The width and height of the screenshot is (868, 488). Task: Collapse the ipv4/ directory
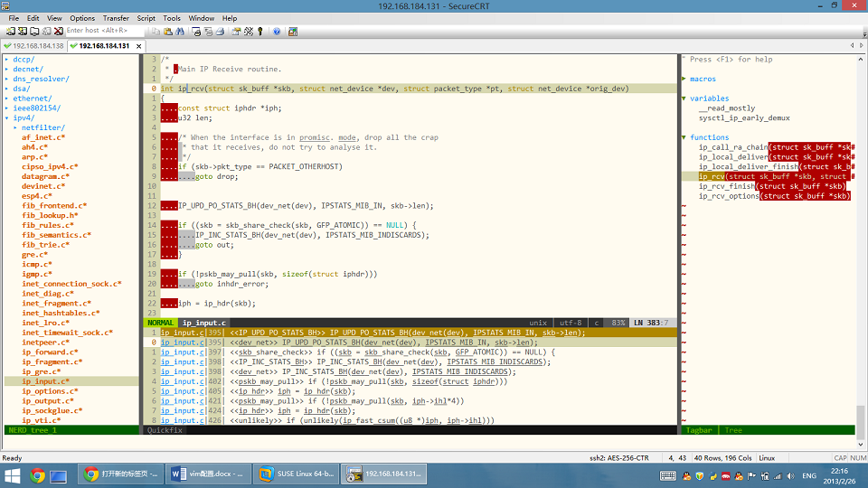(x=7, y=117)
